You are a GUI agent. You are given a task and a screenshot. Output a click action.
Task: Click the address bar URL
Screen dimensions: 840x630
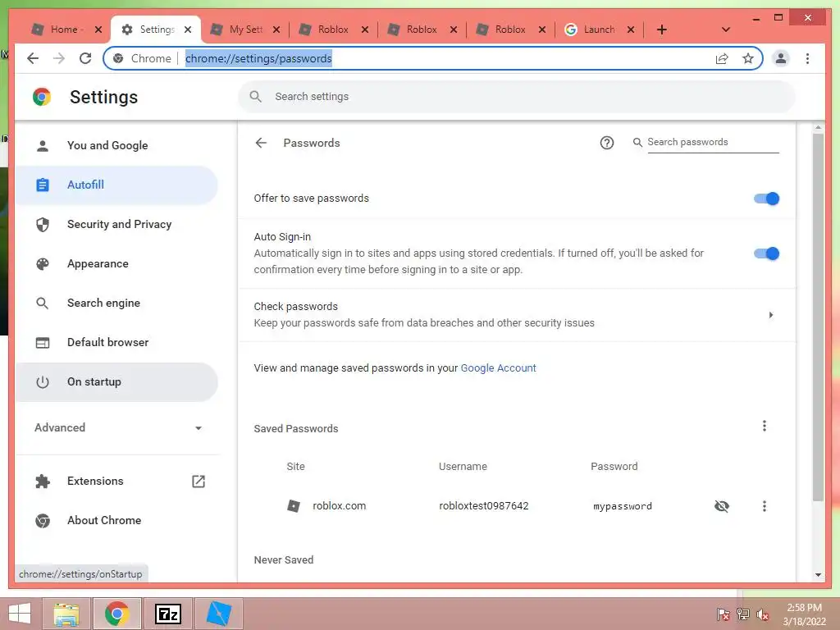pyautogui.click(x=258, y=58)
